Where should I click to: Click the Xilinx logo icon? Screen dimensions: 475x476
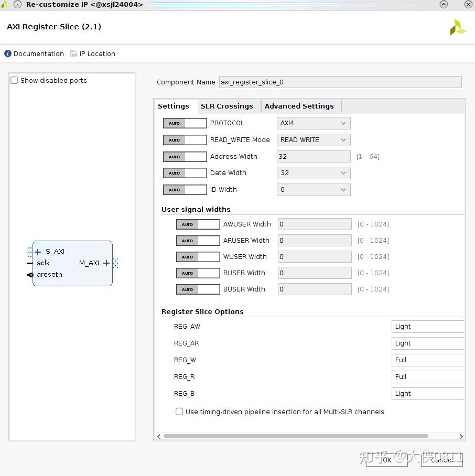[458, 27]
